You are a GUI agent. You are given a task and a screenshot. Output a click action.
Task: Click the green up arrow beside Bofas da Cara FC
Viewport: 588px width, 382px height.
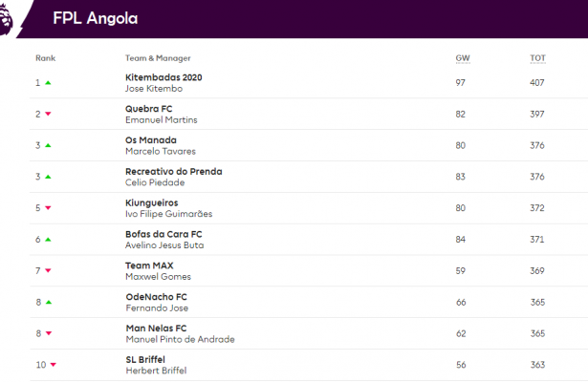tap(48, 239)
